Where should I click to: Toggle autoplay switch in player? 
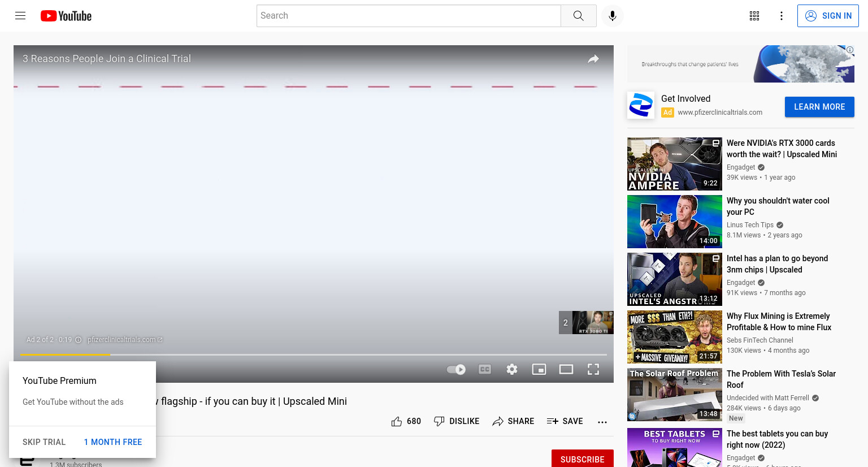coord(456,369)
